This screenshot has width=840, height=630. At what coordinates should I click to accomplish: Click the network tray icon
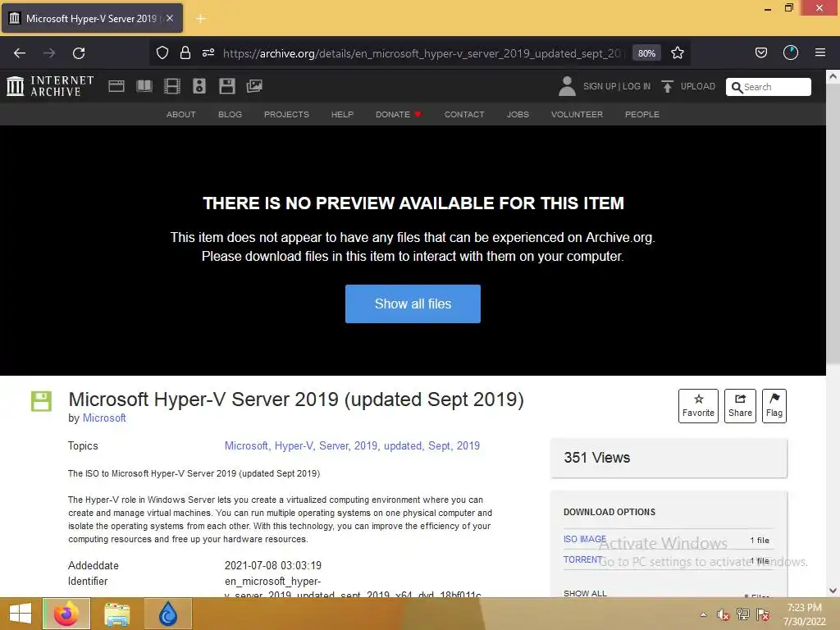click(x=743, y=614)
